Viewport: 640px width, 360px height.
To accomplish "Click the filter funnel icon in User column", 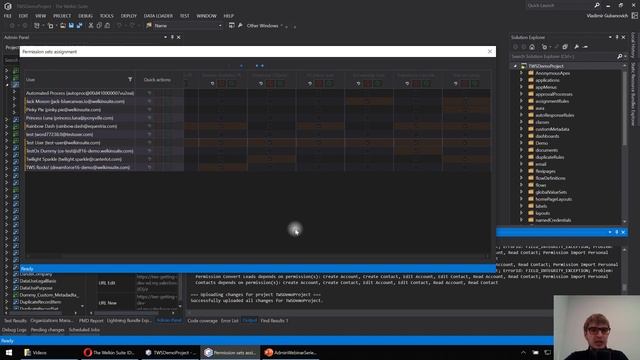I will point(130,80).
